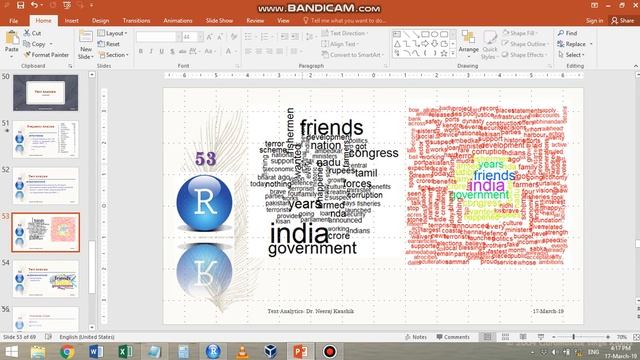640x360 pixels.
Task: Select the star shape from the shapes gallery
Action: click(x=444, y=53)
